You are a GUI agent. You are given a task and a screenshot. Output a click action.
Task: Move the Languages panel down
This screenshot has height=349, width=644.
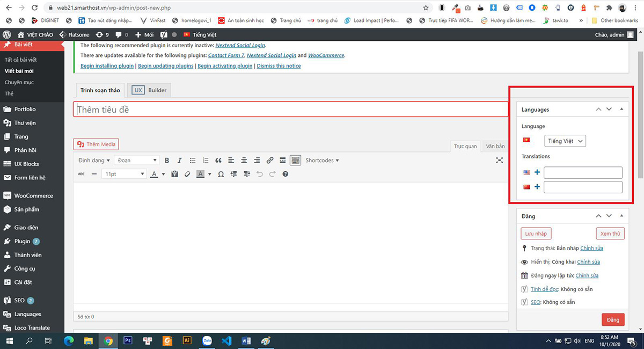pos(609,109)
